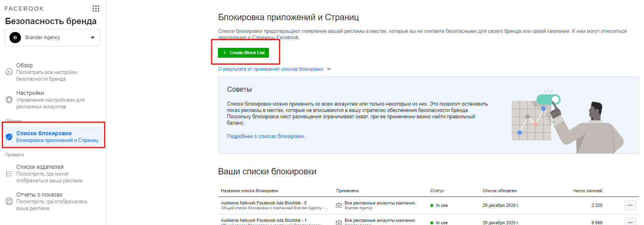Image resolution: width=644 pixels, height=225 pixels.
Task: Click the Overview gauge icon
Action: coord(9,72)
